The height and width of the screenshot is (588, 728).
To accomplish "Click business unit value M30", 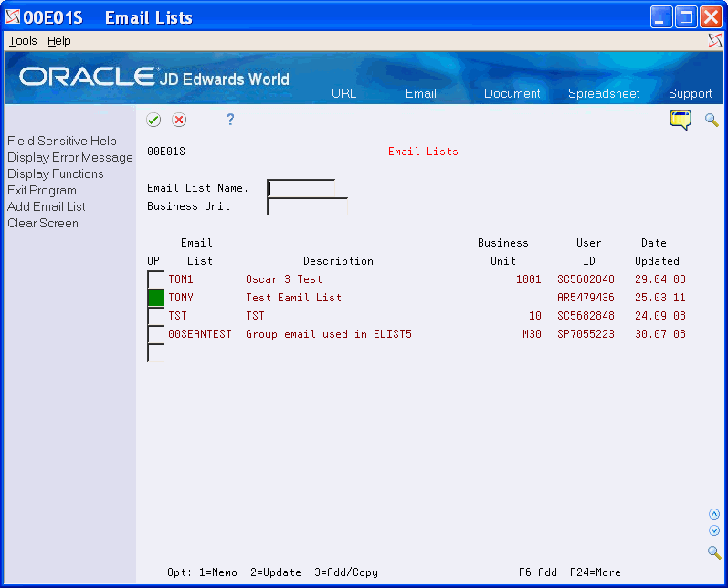I will click(532, 334).
